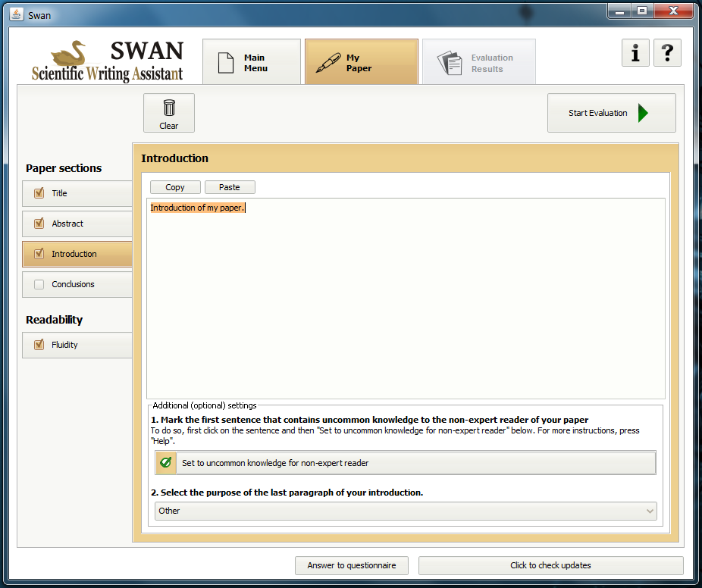Toggle the Fluidity readability checkbox
702x588 pixels.
(x=39, y=344)
